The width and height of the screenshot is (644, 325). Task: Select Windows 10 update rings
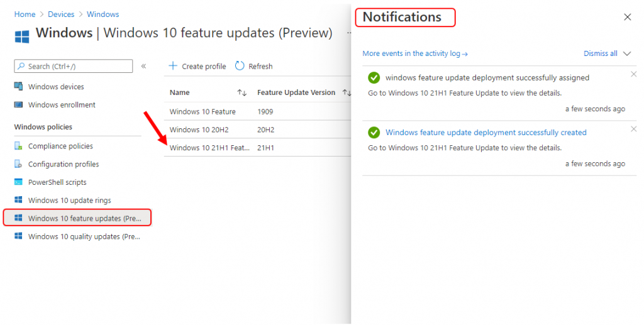tap(69, 201)
